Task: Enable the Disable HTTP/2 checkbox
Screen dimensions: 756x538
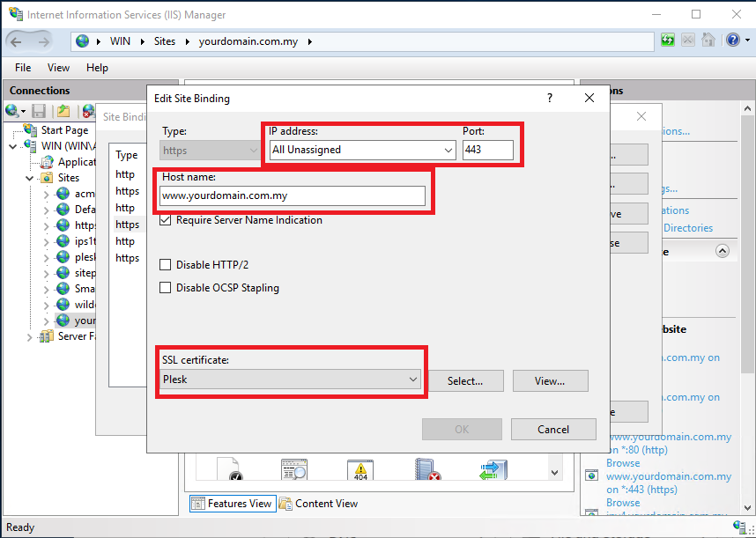Action: click(166, 265)
